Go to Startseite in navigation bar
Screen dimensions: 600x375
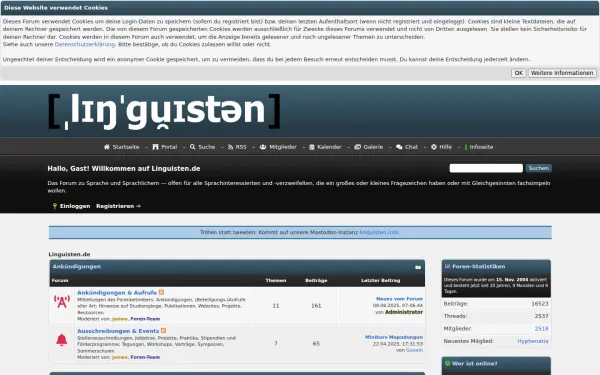[126, 147]
